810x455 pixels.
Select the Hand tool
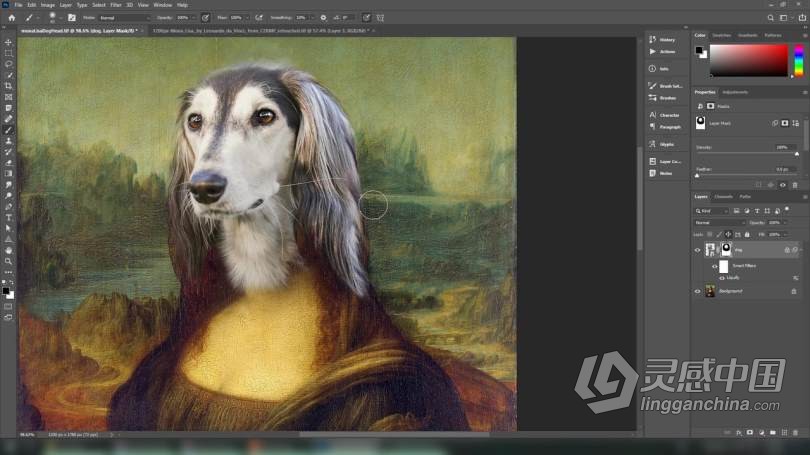click(8, 250)
